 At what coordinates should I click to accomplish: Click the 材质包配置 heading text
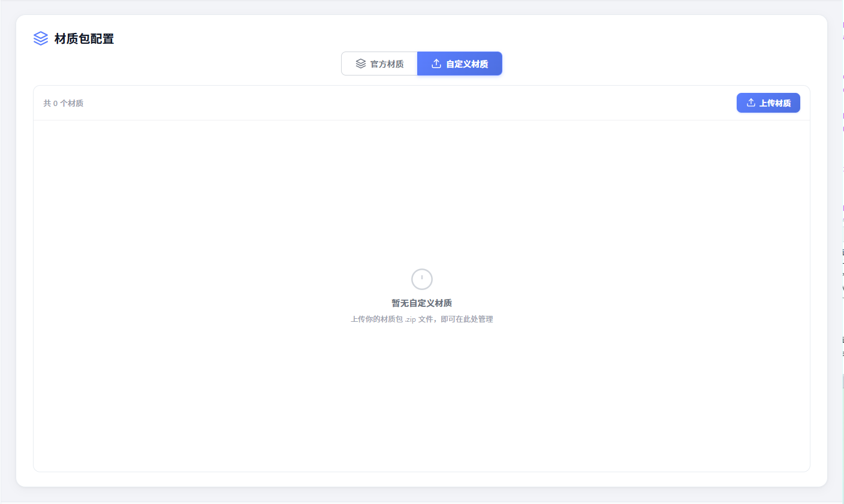point(84,39)
